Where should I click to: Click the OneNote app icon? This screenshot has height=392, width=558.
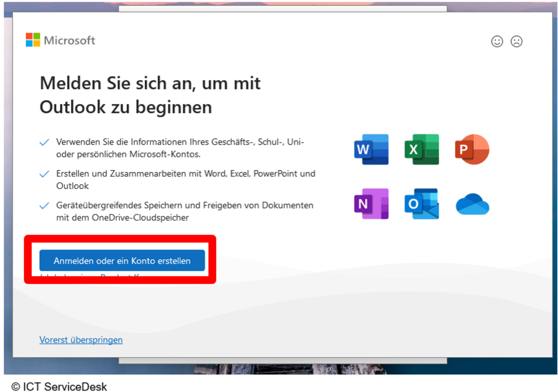371,203
